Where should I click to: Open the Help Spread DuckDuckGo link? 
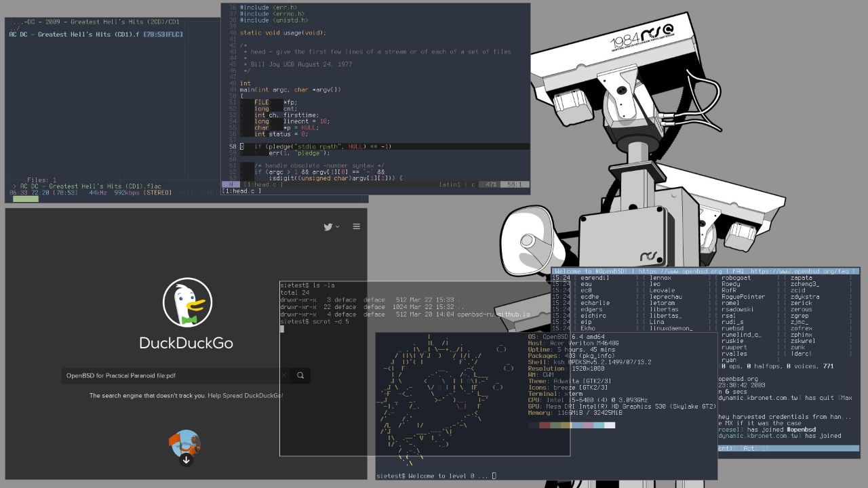[x=245, y=395]
